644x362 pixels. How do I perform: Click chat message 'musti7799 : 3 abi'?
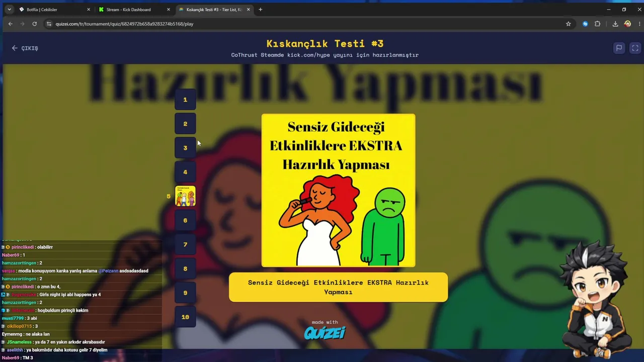point(19,318)
